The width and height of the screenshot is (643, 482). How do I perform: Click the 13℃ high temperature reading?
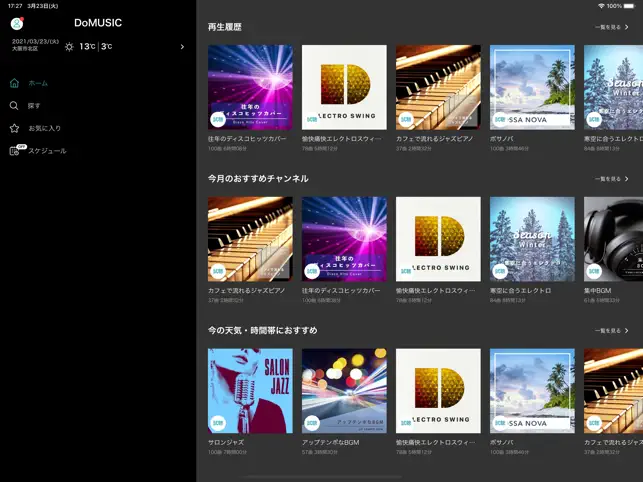[x=87, y=47]
